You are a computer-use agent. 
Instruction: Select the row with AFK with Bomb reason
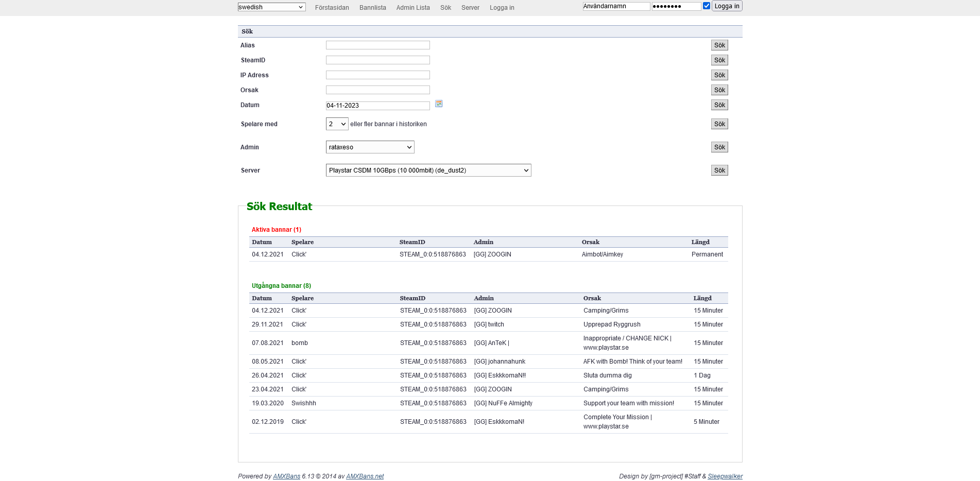[x=488, y=362]
